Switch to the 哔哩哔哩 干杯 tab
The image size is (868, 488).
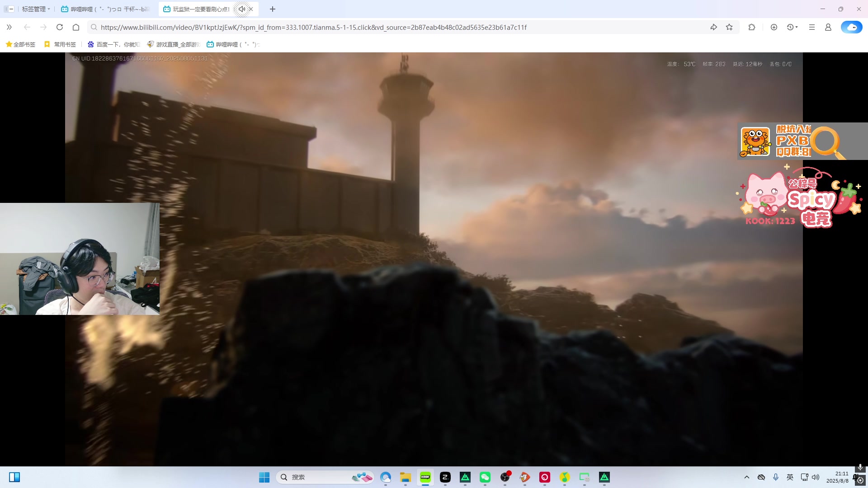coord(106,9)
